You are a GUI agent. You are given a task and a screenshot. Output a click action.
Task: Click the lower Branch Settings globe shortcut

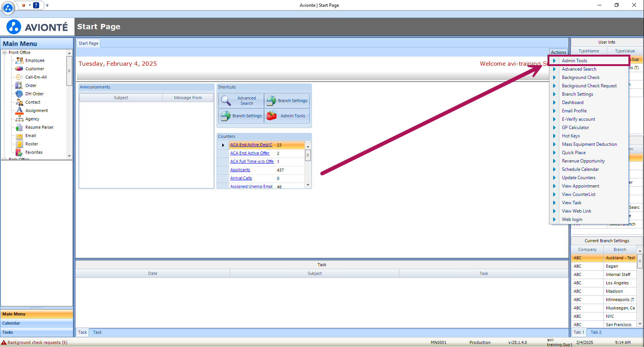tap(226, 116)
